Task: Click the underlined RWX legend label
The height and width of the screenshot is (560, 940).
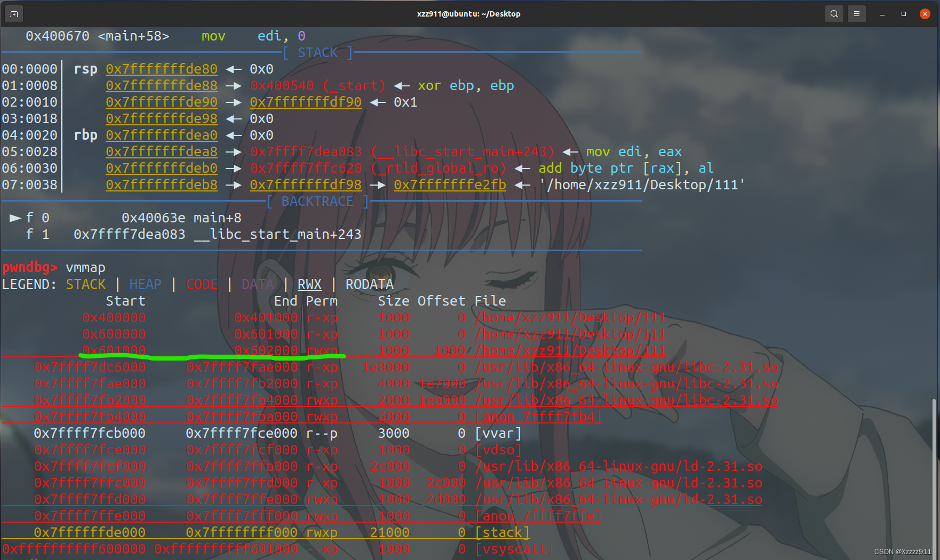Action: click(x=309, y=285)
